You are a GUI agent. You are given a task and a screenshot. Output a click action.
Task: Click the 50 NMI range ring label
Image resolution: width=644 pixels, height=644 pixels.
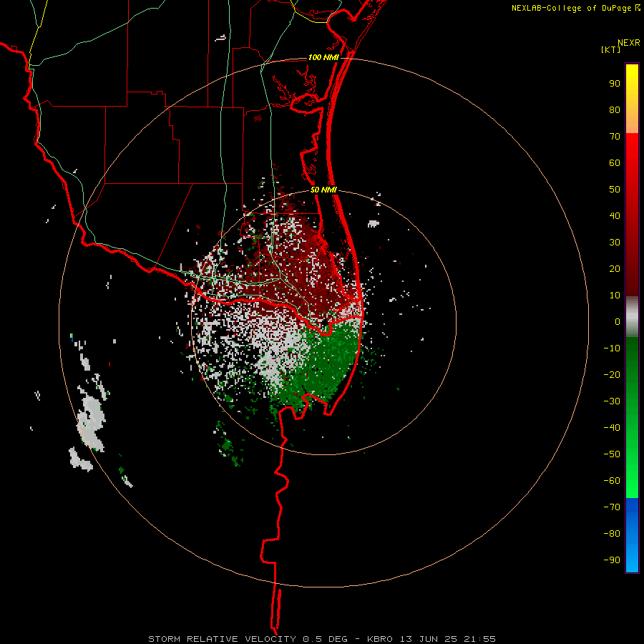(x=323, y=190)
